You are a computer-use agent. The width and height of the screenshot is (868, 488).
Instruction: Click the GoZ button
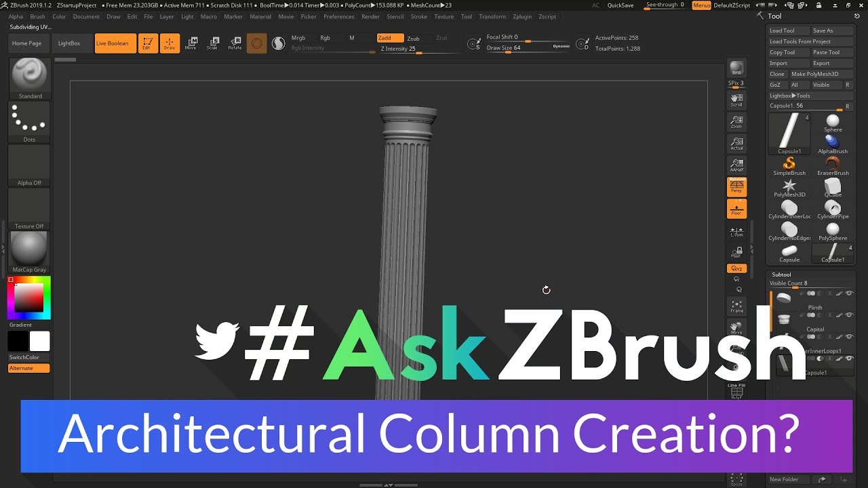[777, 85]
